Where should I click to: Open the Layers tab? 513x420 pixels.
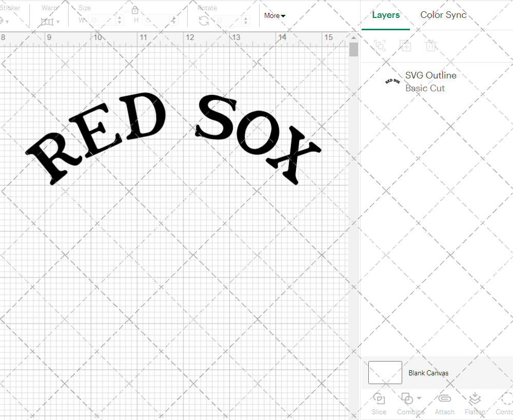tap(386, 15)
